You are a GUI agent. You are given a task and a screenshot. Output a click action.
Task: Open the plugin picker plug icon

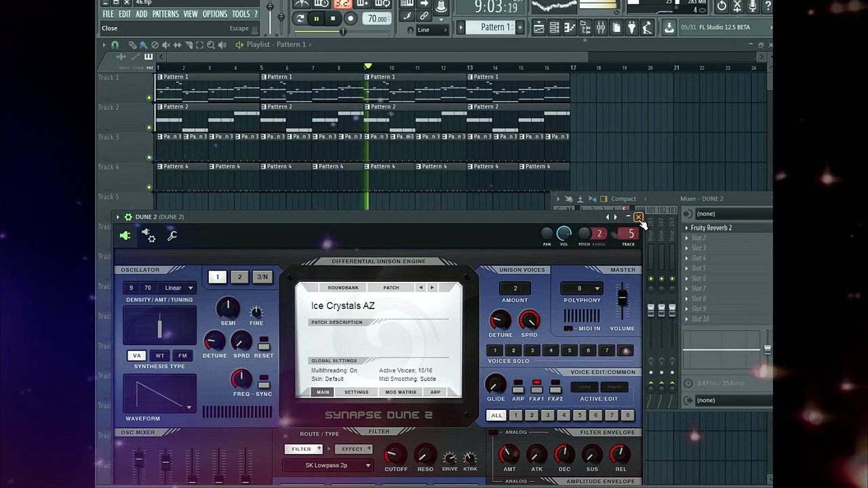[631, 27]
